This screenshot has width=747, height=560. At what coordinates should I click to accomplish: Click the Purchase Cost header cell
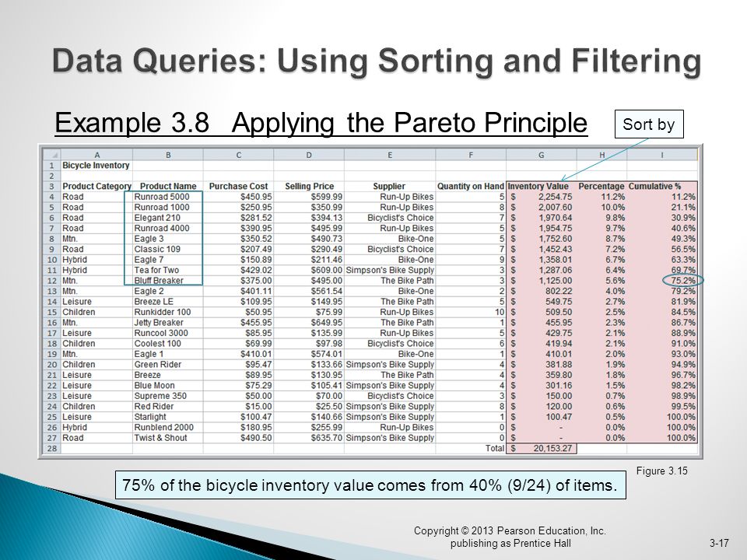coord(238,186)
